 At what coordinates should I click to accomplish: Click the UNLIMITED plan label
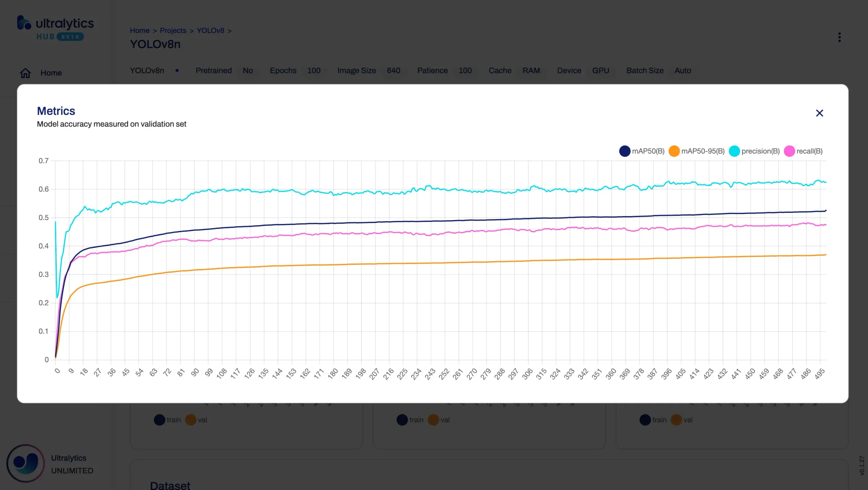point(72,471)
